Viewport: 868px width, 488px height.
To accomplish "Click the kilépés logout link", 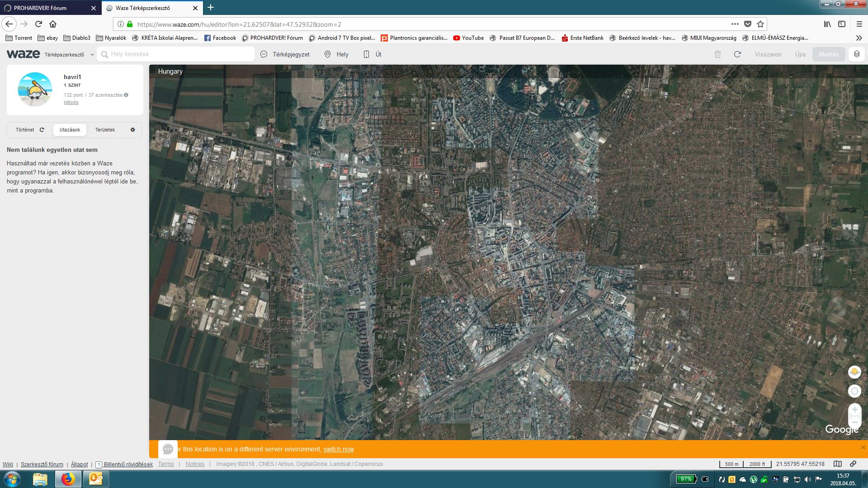I will 71,102.
